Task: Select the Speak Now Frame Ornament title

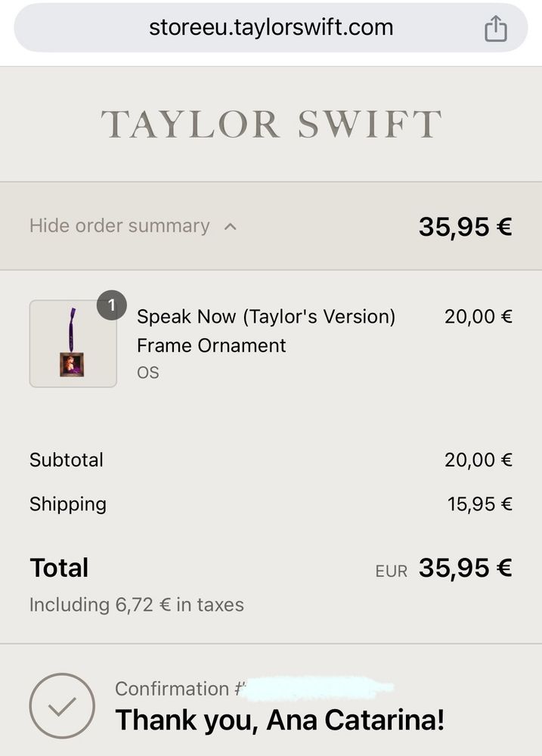Action: [x=265, y=330]
